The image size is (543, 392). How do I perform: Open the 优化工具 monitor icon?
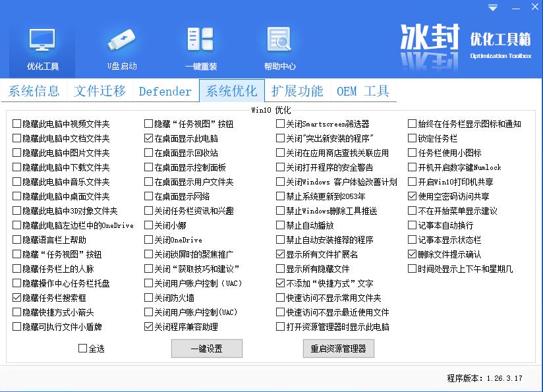click(x=42, y=42)
